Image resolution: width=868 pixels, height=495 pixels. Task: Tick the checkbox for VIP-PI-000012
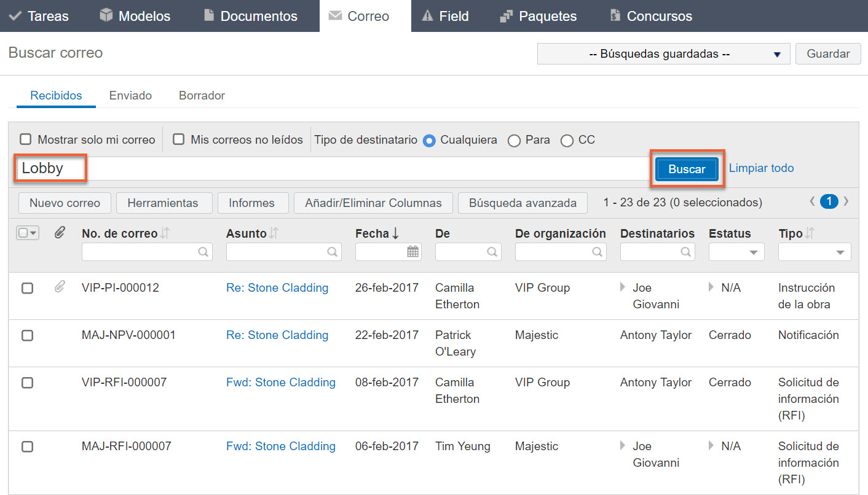point(27,288)
